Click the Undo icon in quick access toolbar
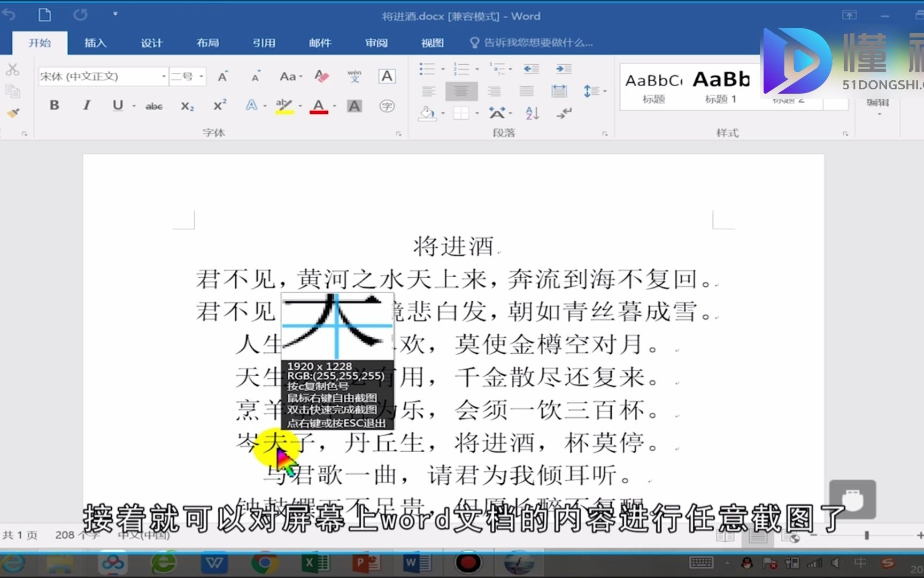Viewport: 924px width, 578px height. (9, 14)
